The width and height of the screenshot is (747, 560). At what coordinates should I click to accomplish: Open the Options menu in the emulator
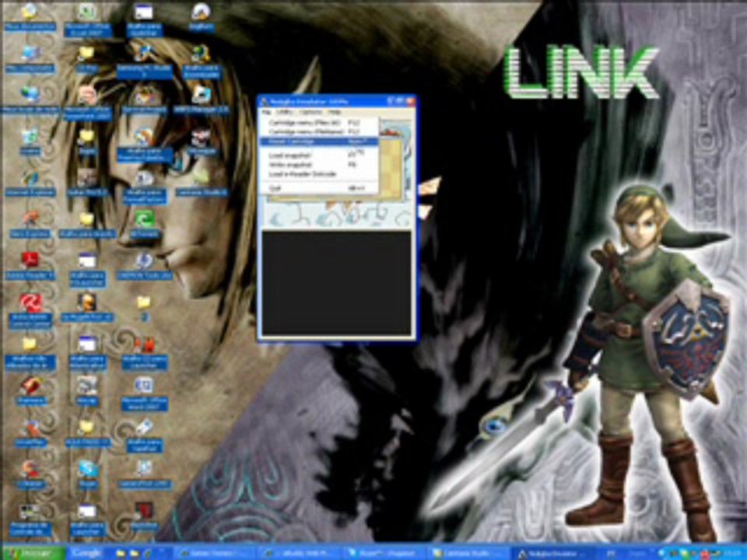tap(310, 112)
